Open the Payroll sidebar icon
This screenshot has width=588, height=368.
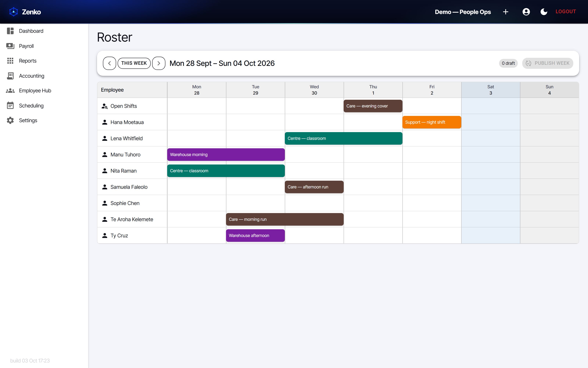[10, 46]
